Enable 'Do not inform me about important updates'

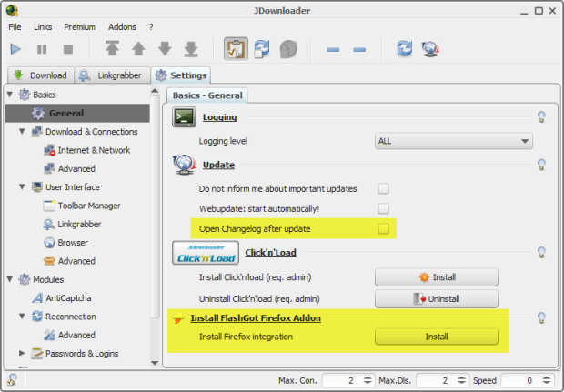pyautogui.click(x=384, y=188)
